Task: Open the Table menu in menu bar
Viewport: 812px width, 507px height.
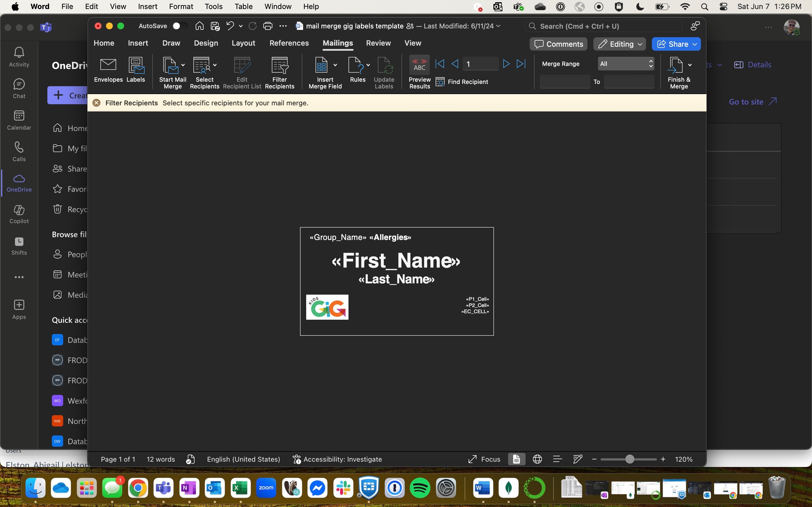Action: point(243,7)
